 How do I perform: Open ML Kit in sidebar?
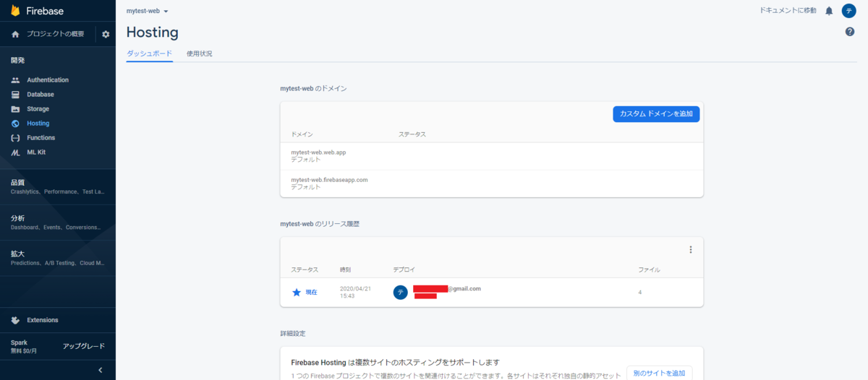[x=36, y=152]
